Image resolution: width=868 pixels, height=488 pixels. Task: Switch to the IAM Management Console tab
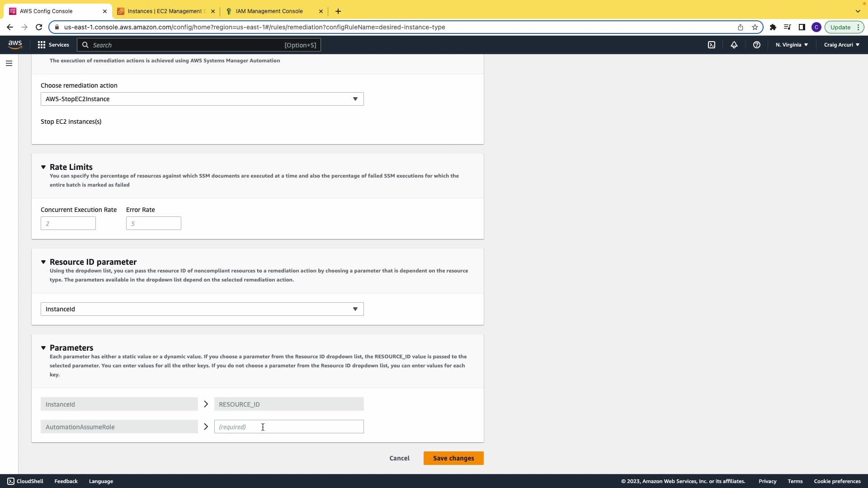pos(269,11)
